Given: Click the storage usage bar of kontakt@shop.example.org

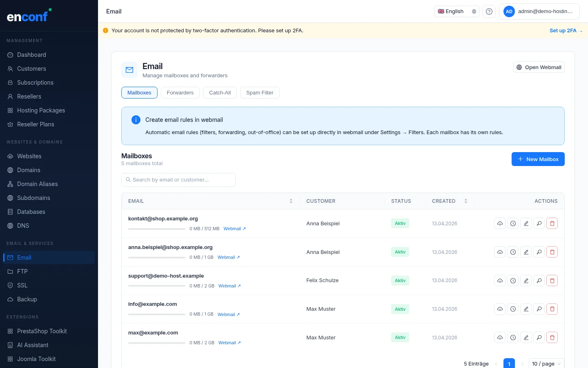Looking at the screenshot, I should [x=156, y=229].
